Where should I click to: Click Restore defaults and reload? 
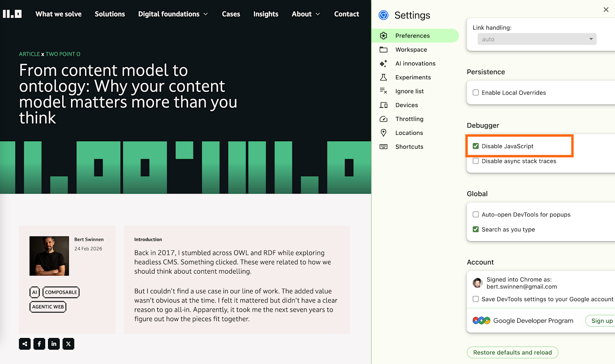pos(512,352)
